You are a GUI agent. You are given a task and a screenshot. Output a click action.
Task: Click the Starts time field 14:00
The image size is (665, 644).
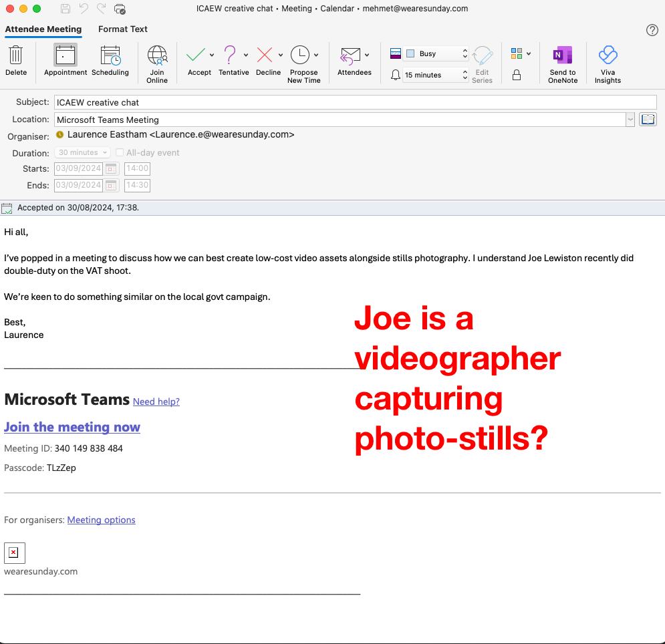138,169
